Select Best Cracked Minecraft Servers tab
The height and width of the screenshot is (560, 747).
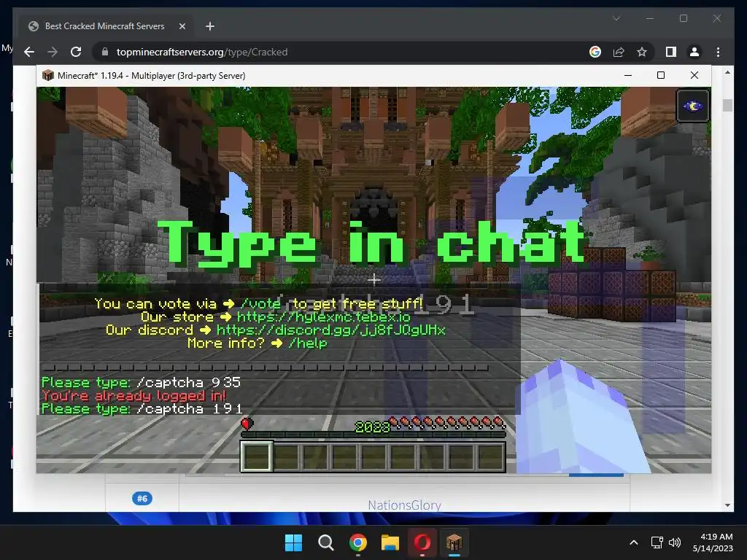[105, 26]
